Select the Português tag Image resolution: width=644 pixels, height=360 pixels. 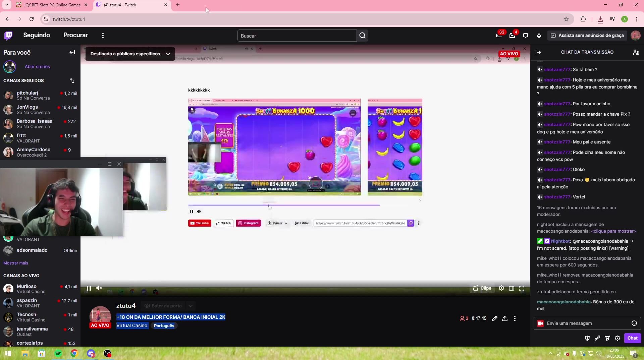click(x=164, y=326)
